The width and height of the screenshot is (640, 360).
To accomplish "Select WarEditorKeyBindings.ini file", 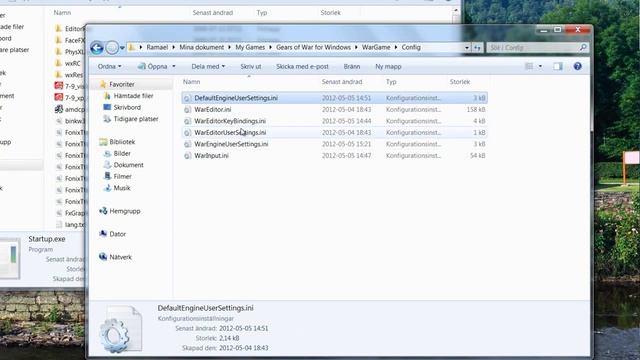I will tap(334, 121).
